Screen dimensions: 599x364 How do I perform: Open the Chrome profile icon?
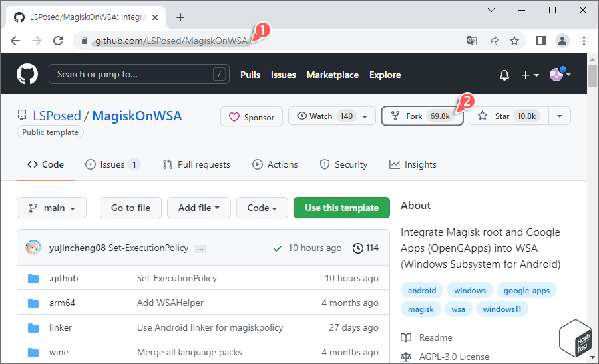pos(562,41)
